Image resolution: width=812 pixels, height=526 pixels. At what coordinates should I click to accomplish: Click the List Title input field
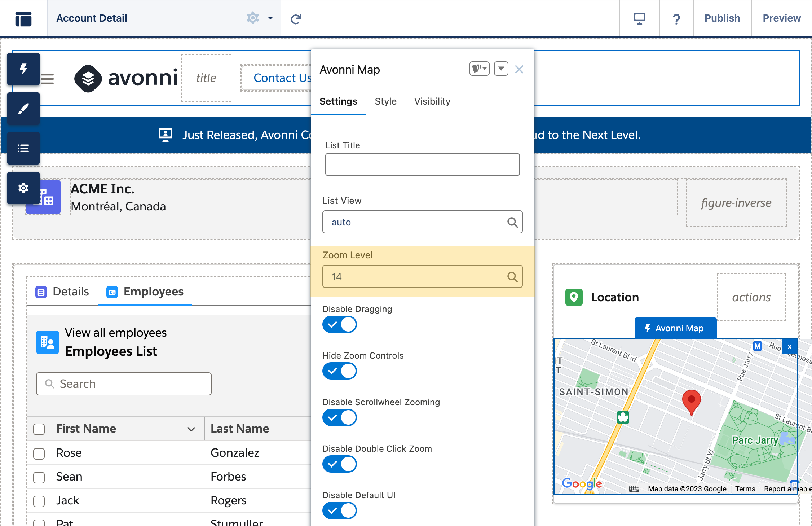(422, 165)
